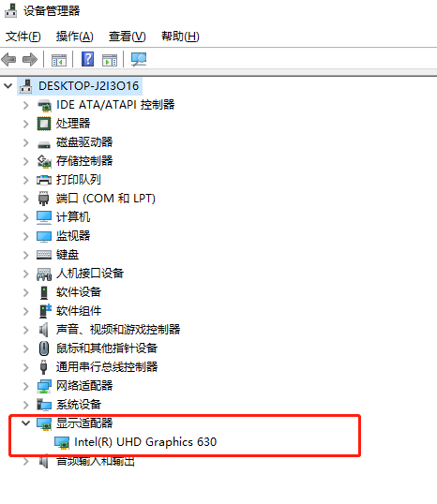Click the 监视器 display icon
Viewport: 437px width, 504px height.
coord(44,237)
